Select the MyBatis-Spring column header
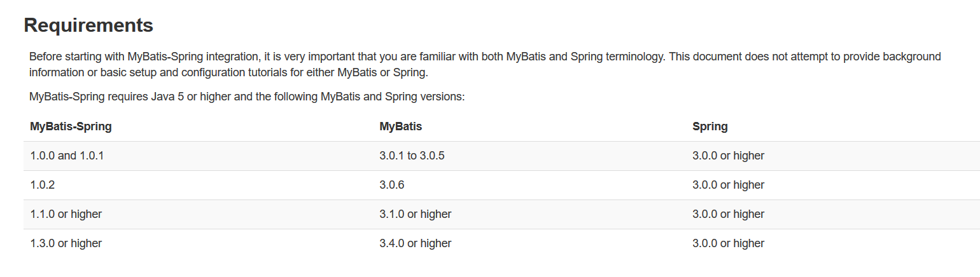 click(71, 126)
